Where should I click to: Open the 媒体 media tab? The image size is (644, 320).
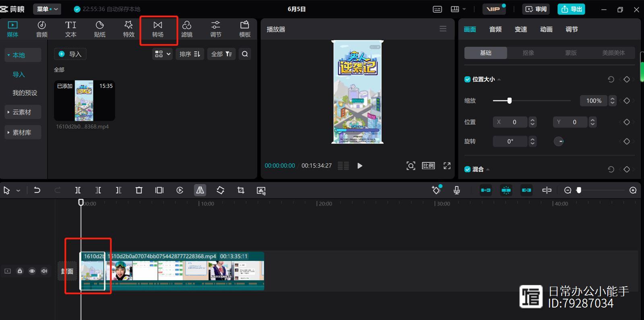(12, 29)
